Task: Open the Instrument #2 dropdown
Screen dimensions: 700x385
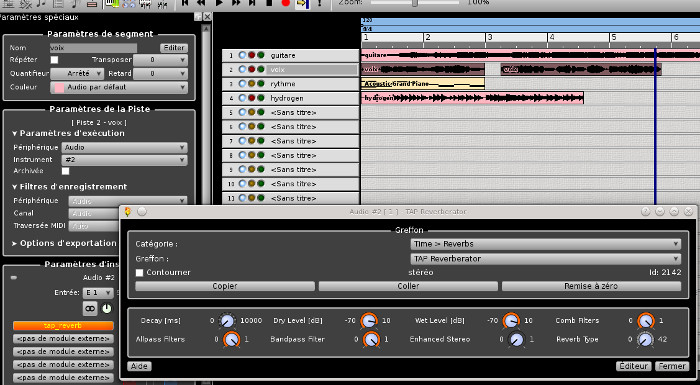Action: click(x=125, y=160)
